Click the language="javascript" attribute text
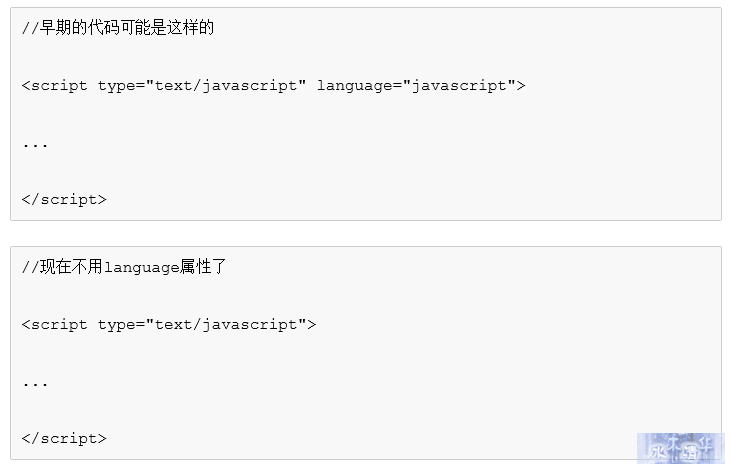The width and height of the screenshot is (730, 469). [416, 86]
